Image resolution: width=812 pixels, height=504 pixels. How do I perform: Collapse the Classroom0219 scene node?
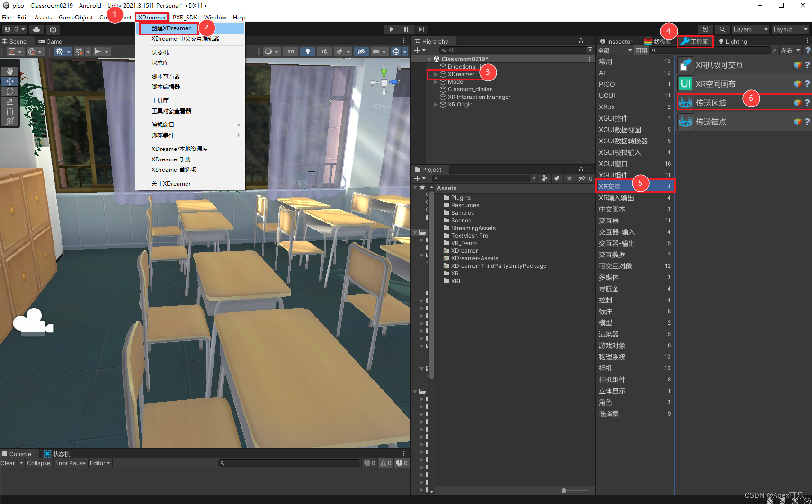click(x=429, y=59)
